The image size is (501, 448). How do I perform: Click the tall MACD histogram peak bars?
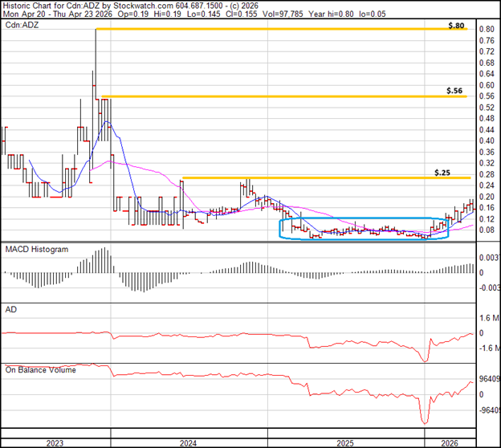click(x=102, y=259)
